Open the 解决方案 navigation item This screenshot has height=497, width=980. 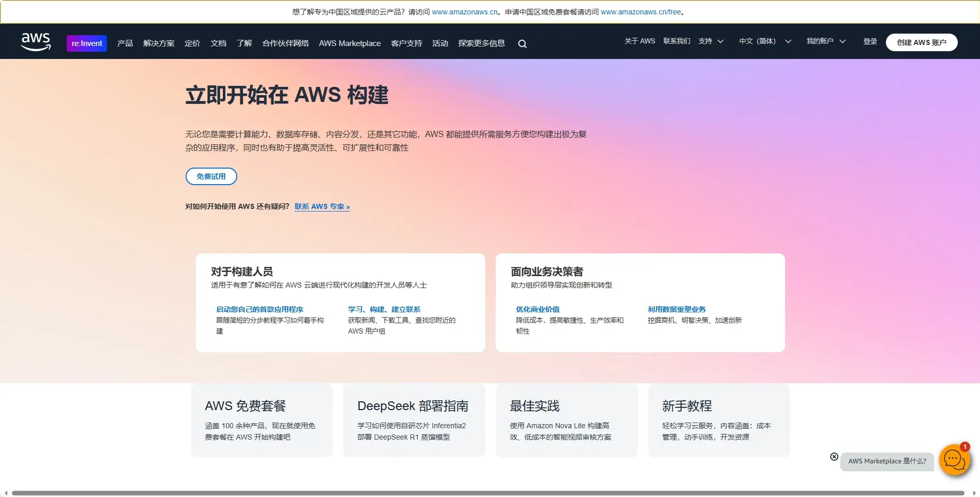coord(159,43)
